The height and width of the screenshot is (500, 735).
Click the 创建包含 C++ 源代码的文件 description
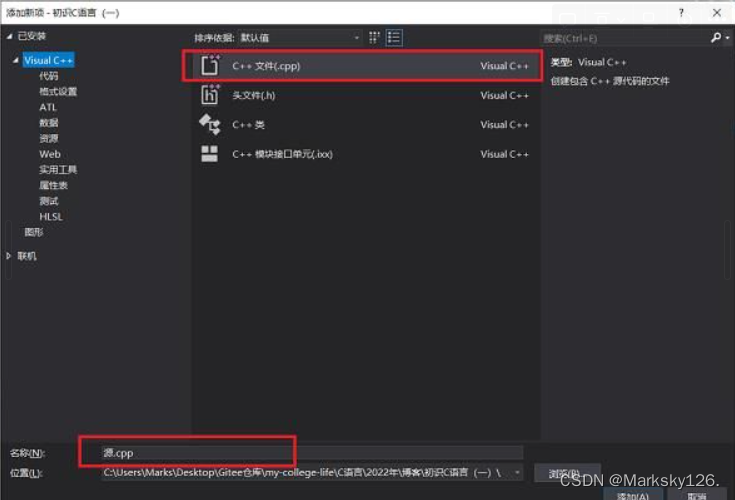(x=610, y=81)
